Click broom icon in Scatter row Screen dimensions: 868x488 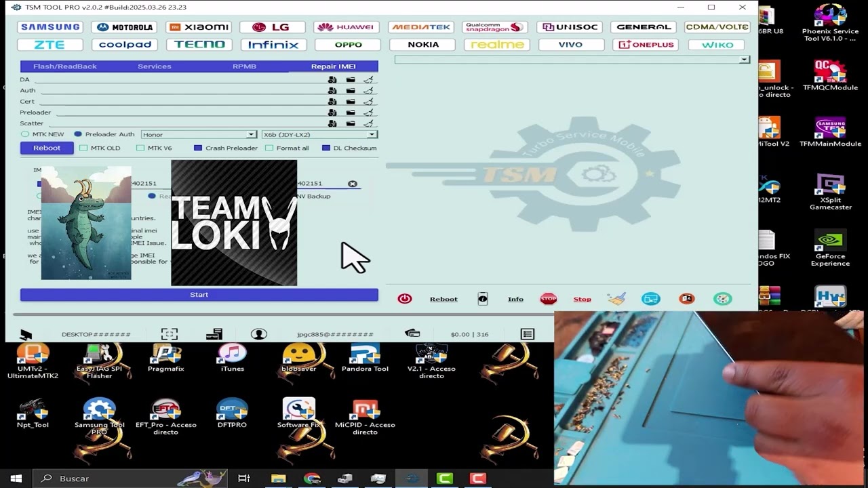tap(368, 123)
